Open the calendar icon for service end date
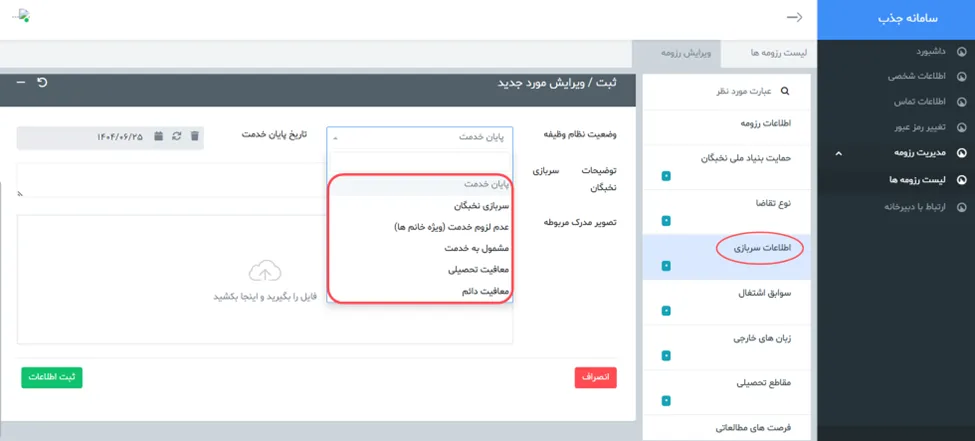The height and width of the screenshot is (441, 975). click(159, 136)
